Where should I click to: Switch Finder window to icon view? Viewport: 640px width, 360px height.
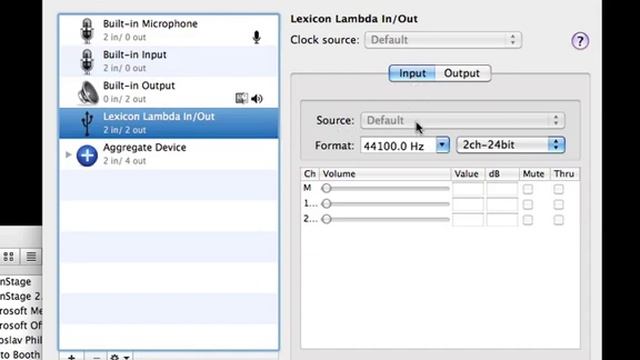click(9, 256)
